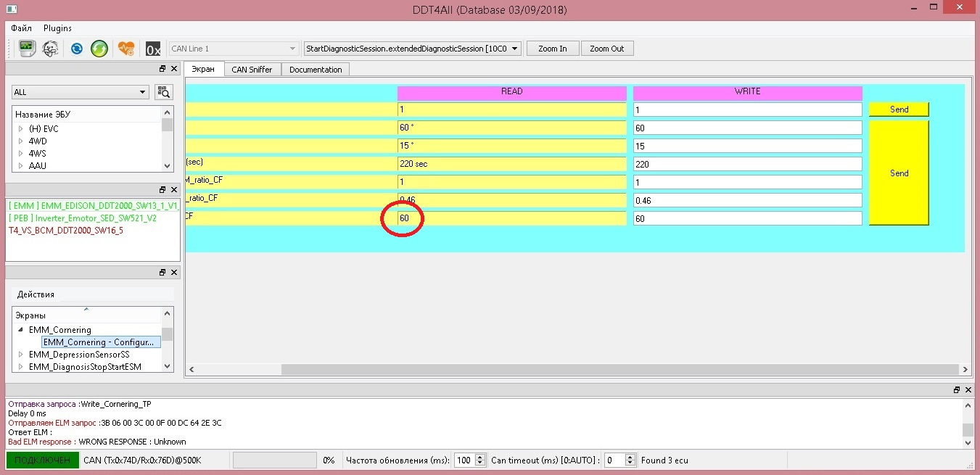Click the large yellow Send button
This screenshot has height=475, width=980.
coord(899,173)
